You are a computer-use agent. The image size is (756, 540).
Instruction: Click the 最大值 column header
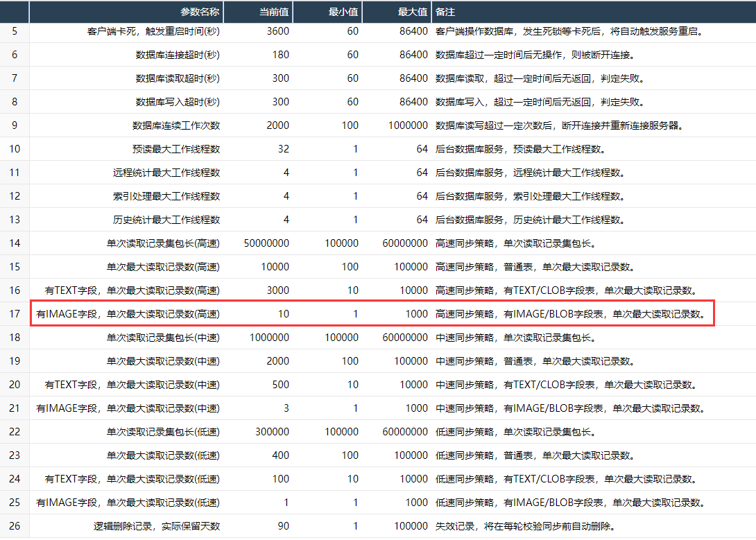[x=413, y=12]
